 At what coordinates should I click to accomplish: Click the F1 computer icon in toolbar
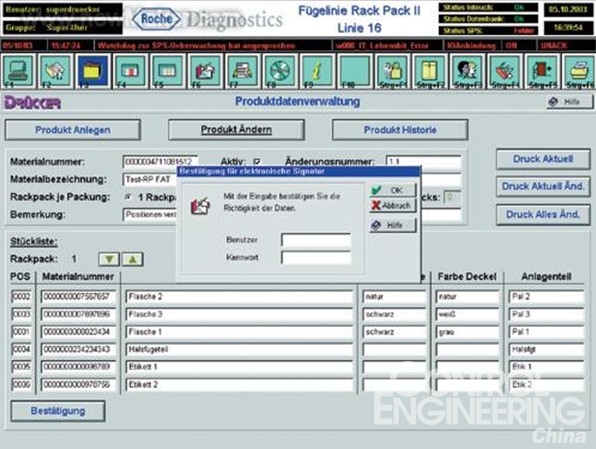pos(19,71)
